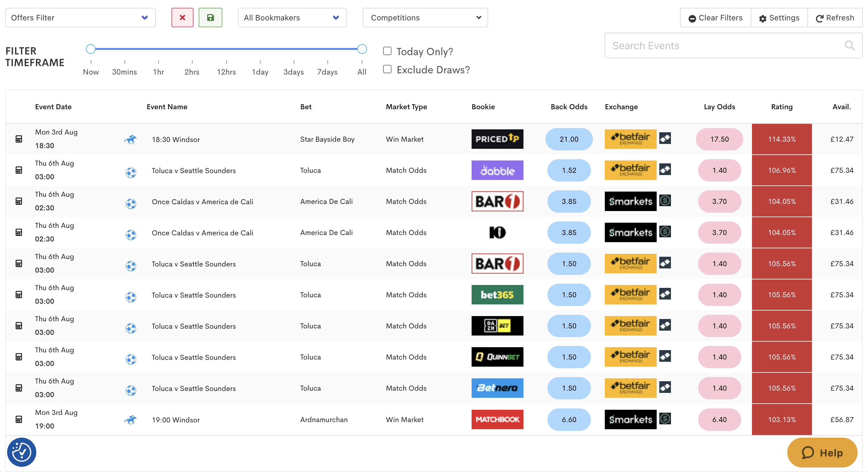Screen dimensions: 868x472
Task: Click the bet365 bookie logo
Action: (x=497, y=295)
